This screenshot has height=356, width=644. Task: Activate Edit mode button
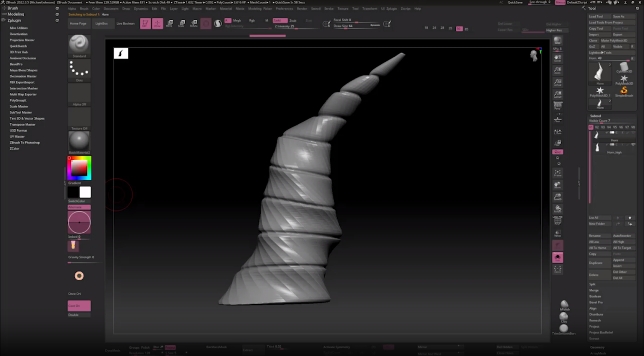coord(145,23)
